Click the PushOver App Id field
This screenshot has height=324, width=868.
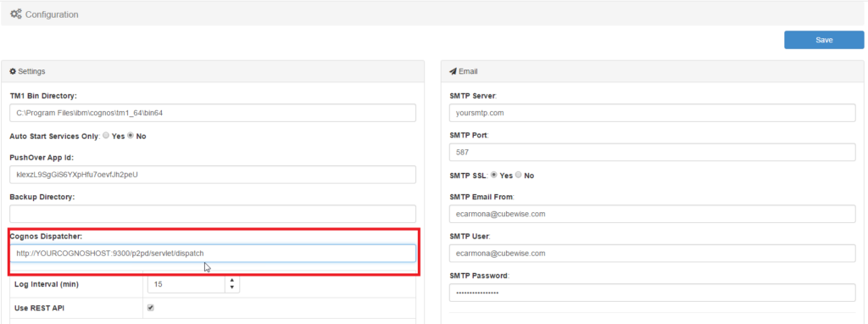213,175
